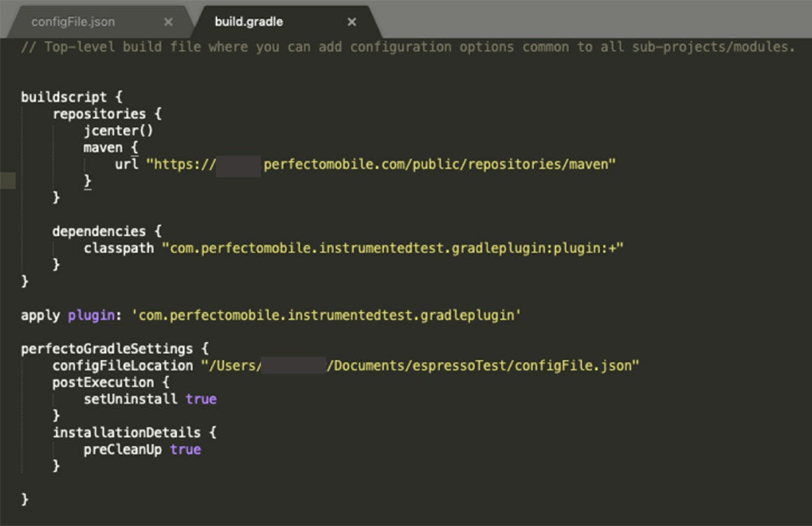
Task: Click the top-level build file comment line
Action: [407, 47]
